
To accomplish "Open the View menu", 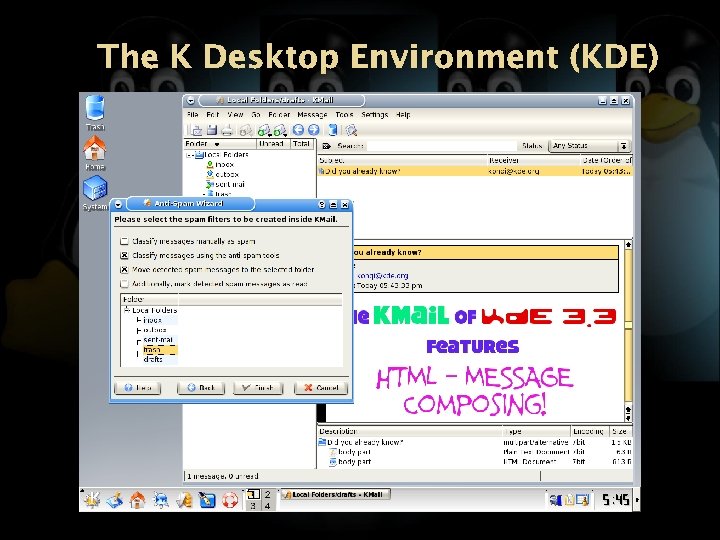I will click(x=235, y=115).
